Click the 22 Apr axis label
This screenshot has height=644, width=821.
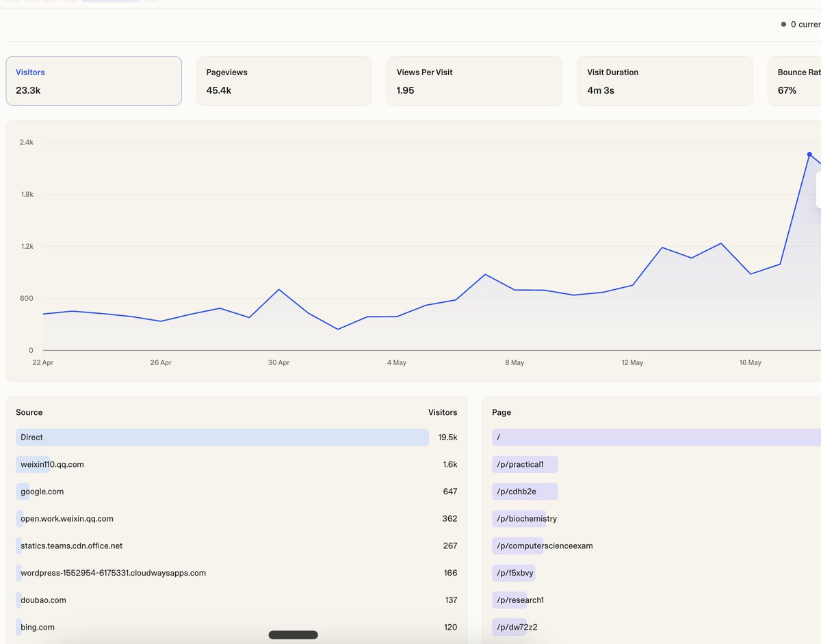pos(43,362)
